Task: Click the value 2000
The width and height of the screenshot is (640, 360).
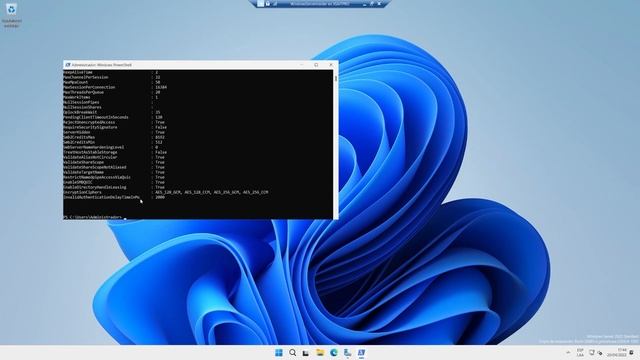Action: tap(160, 197)
